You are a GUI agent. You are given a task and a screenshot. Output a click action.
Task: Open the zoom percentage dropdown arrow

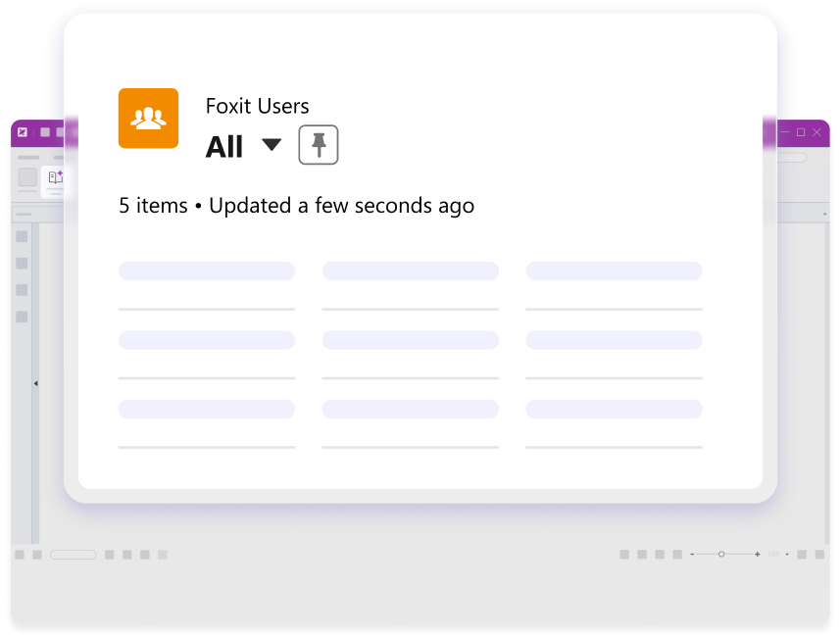pos(787,555)
